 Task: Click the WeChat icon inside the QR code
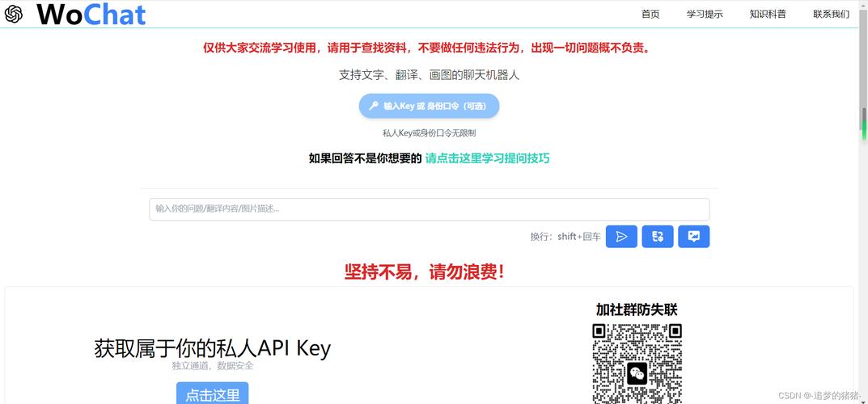pos(637,374)
